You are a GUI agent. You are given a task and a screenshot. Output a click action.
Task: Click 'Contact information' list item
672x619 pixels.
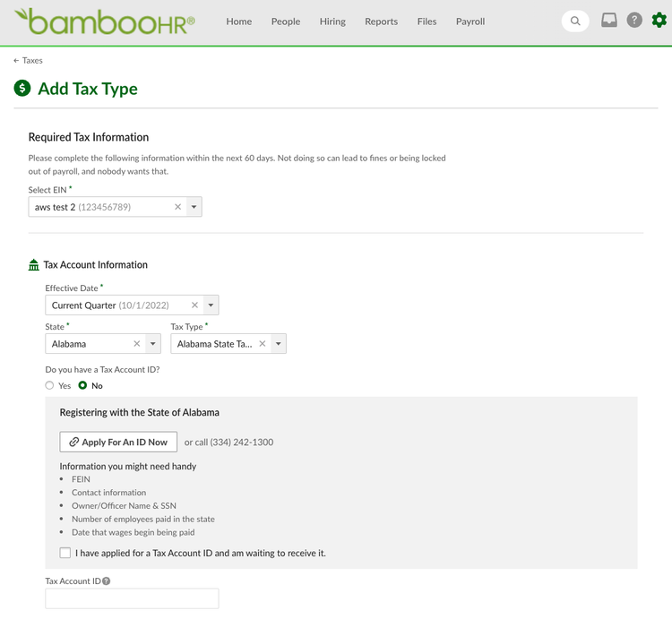[108, 492]
